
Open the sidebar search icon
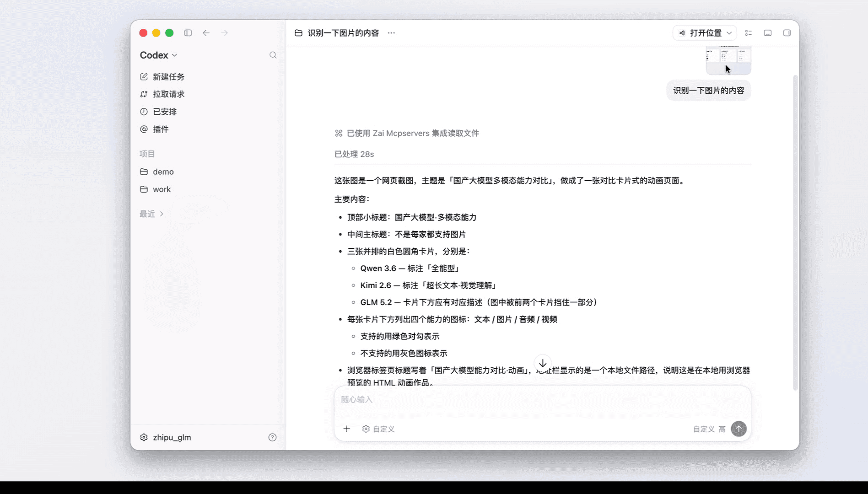(x=273, y=55)
